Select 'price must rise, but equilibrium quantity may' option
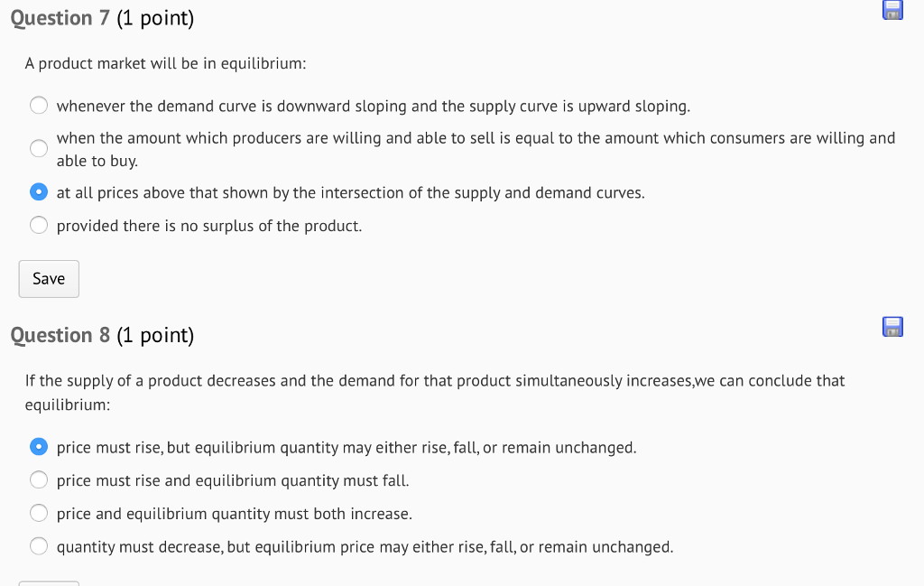 (x=38, y=446)
